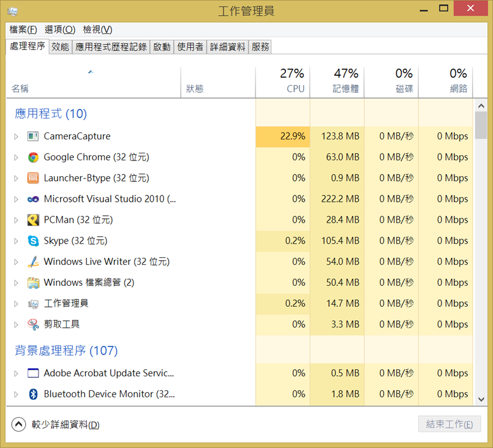493x448 pixels.
Task: Click the Adobe Acrobat Update Service icon
Action: (33, 373)
